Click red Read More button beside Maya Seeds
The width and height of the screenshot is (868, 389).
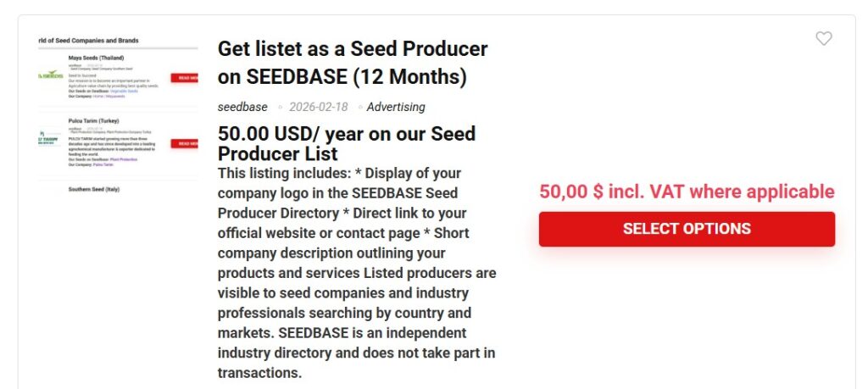pos(185,78)
